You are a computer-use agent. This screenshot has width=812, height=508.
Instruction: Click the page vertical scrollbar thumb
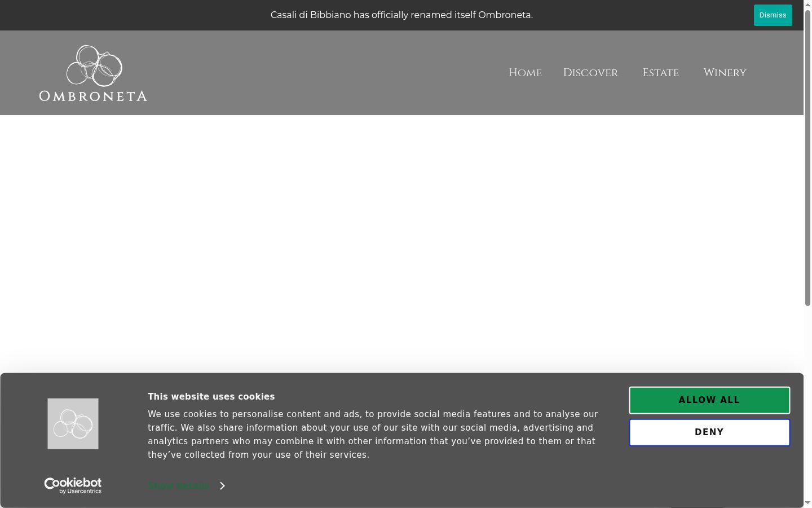point(807,158)
